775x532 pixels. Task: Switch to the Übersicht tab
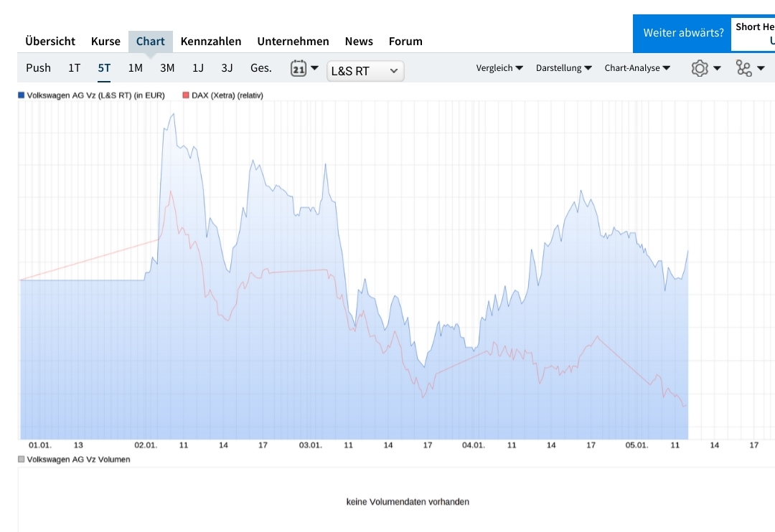pyautogui.click(x=50, y=42)
